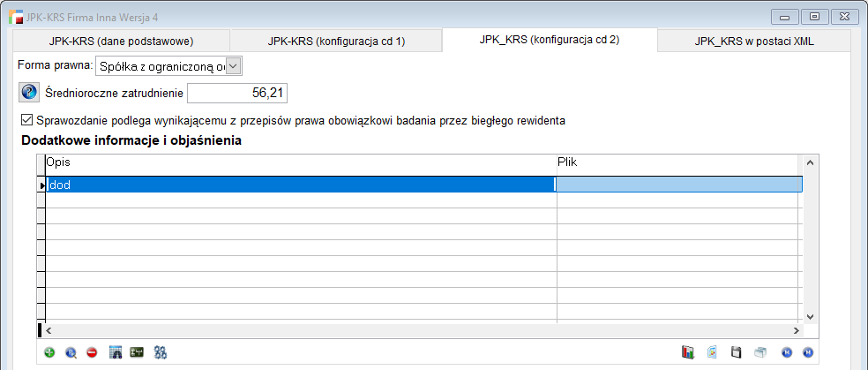Screen dimensions: 868x370
Task: Click the printer icon in bottom toolbar
Action: tap(759, 352)
